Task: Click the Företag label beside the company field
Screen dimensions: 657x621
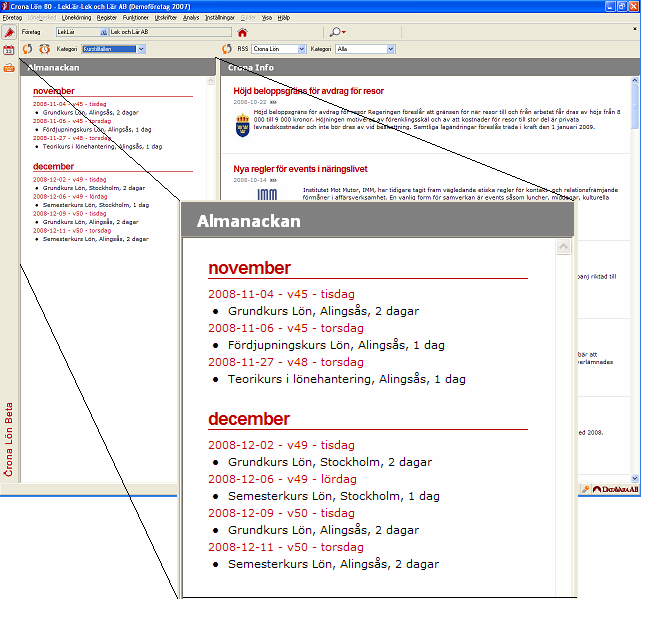Action: click(31, 32)
